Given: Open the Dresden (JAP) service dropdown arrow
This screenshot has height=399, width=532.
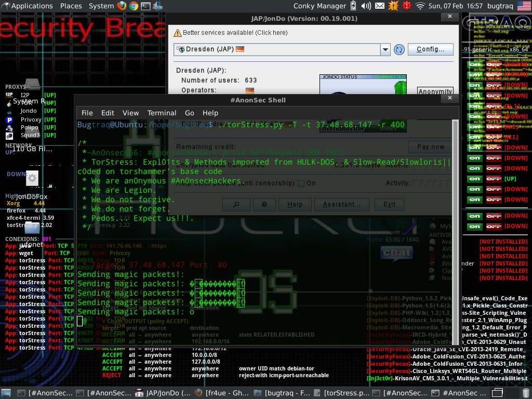Looking at the screenshot, I should [x=385, y=49].
